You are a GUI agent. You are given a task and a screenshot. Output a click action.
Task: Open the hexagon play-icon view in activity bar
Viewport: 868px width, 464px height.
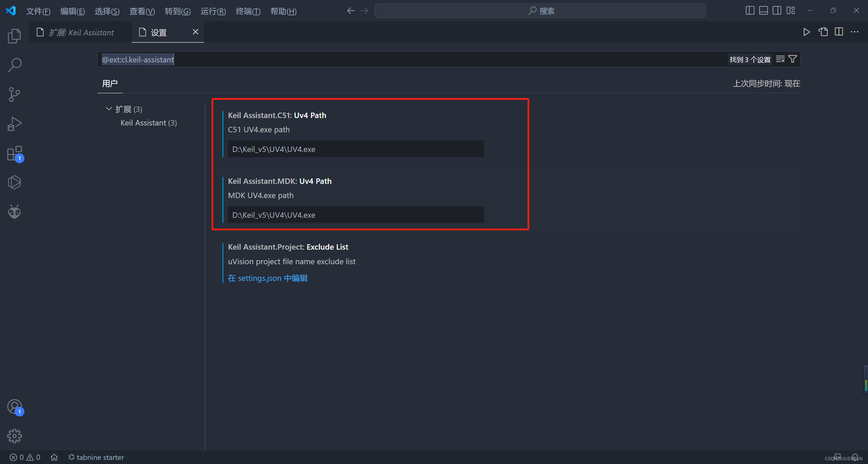click(14, 182)
